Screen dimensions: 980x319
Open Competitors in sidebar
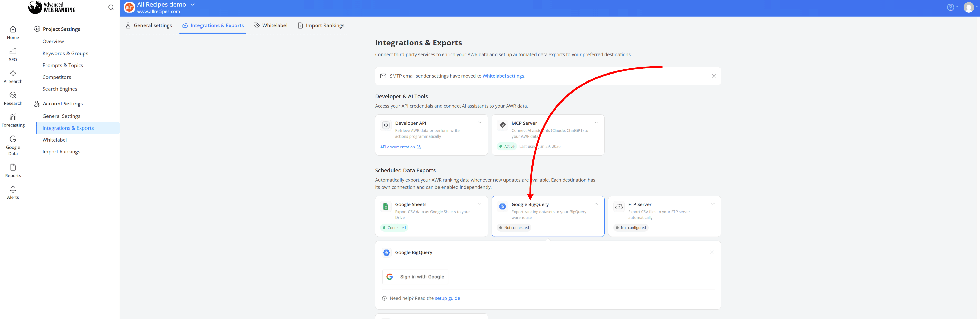57,77
